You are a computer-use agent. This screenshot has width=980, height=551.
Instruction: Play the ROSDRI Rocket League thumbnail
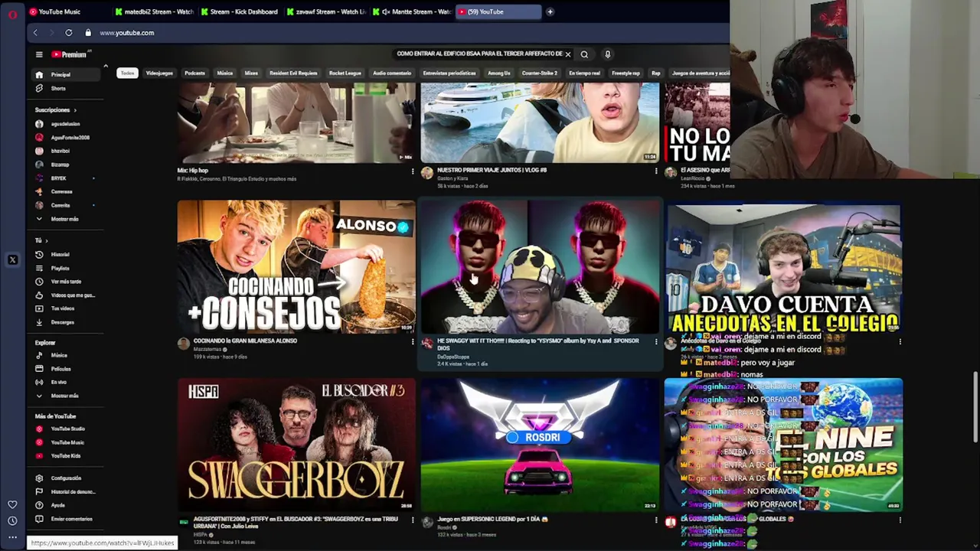[x=540, y=445]
